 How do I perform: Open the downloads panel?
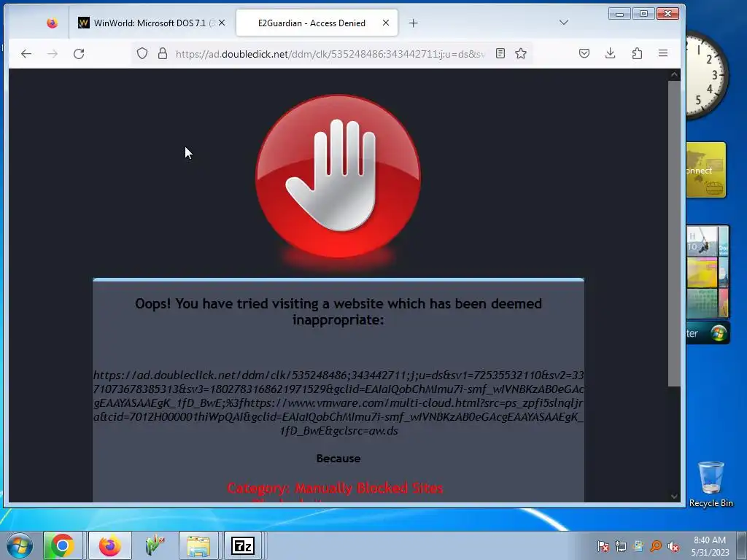(611, 53)
